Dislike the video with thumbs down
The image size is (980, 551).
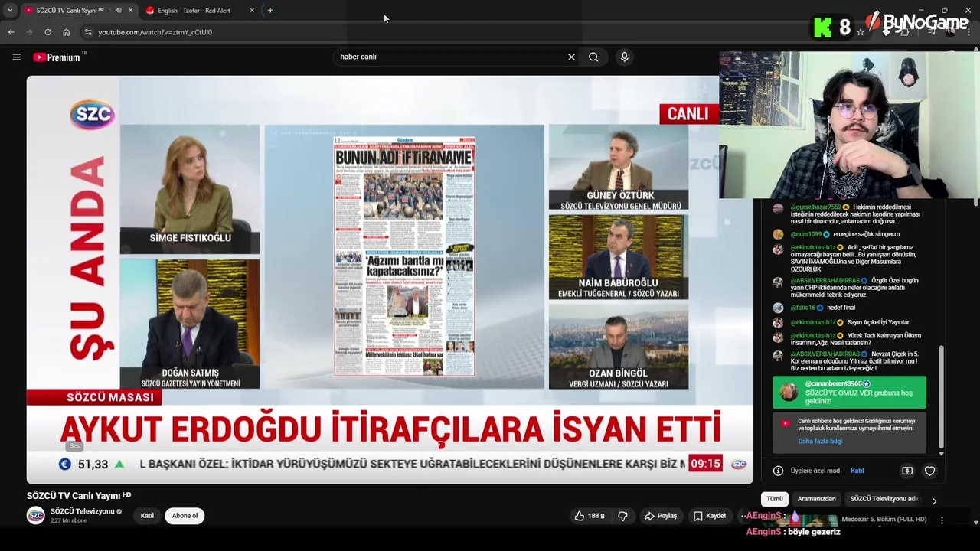[622, 516]
